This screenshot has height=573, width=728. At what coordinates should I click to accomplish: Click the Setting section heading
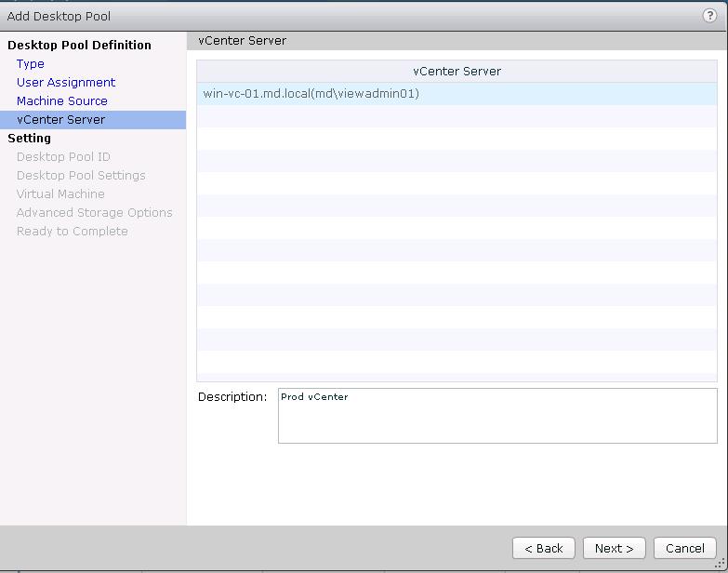pos(30,139)
